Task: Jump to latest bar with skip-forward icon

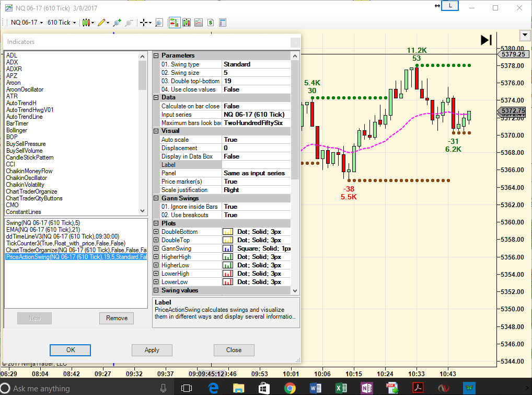Action: pyautogui.click(x=486, y=40)
